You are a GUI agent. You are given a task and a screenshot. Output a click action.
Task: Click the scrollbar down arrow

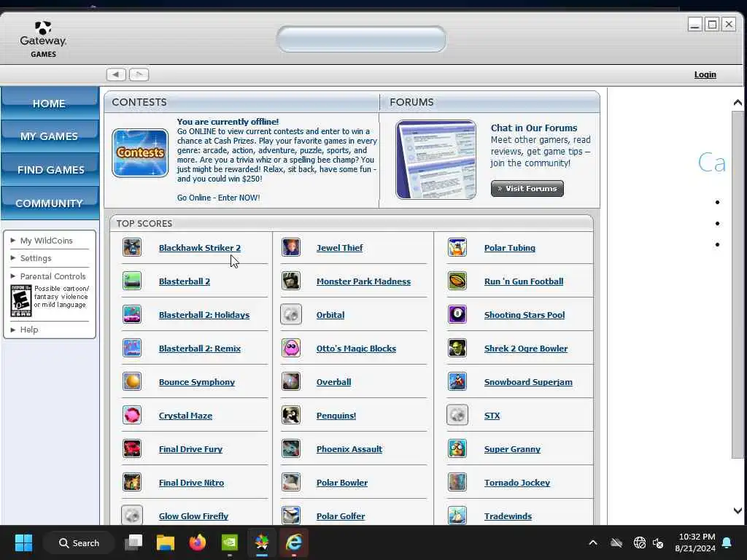[738, 510]
